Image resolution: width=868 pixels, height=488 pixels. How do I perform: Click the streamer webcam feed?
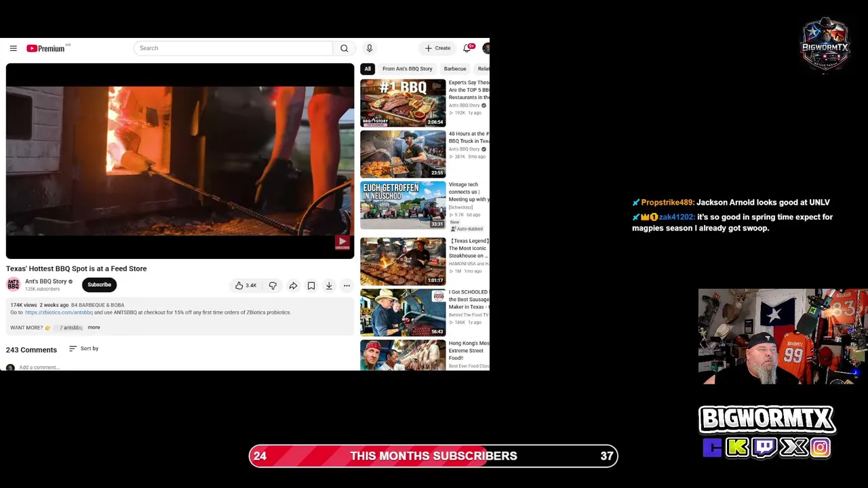coord(783,336)
